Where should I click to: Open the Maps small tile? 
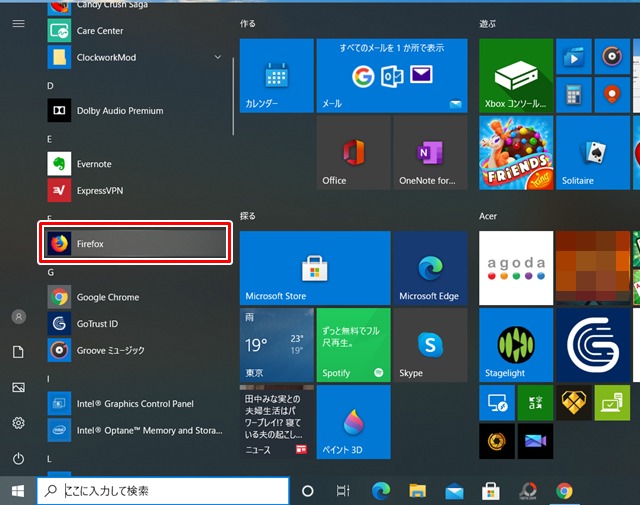(x=612, y=95)
